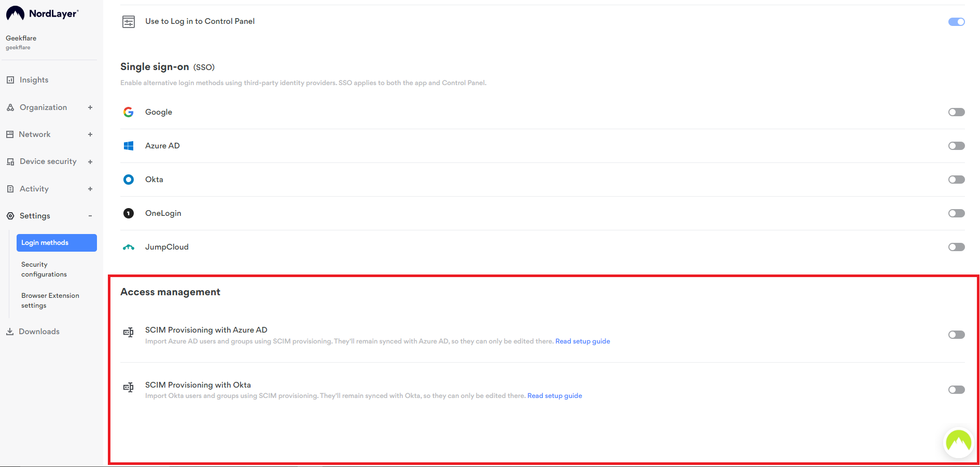Enable SCIM Provisioning with Azure AD toggle

[x=957, y=335]
